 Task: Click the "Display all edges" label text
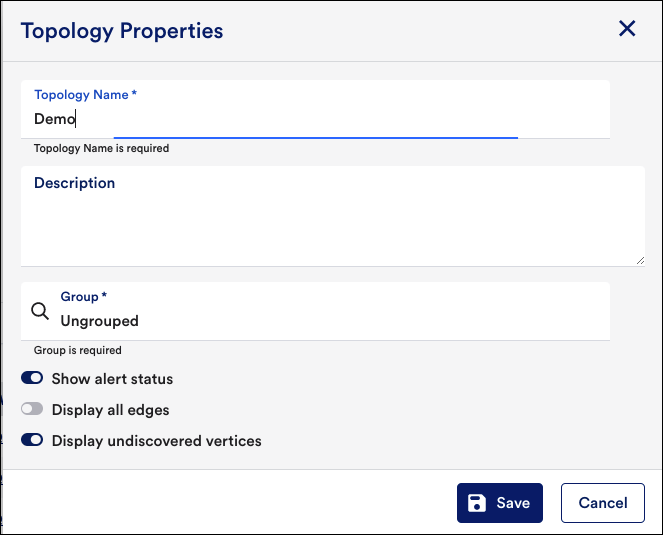click(x=110, y=410)
